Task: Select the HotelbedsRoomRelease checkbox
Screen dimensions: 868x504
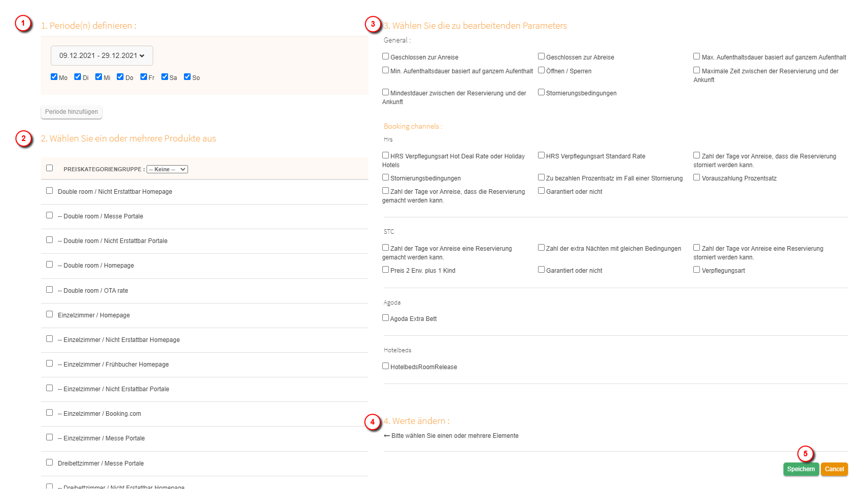Action: tap(385, 366)
